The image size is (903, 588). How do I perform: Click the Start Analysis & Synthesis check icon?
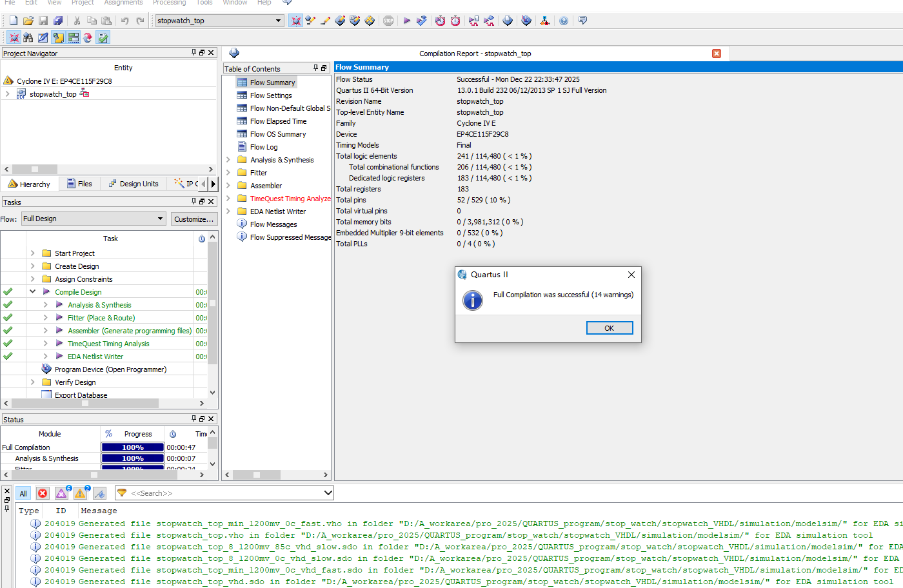pos(422,21)
